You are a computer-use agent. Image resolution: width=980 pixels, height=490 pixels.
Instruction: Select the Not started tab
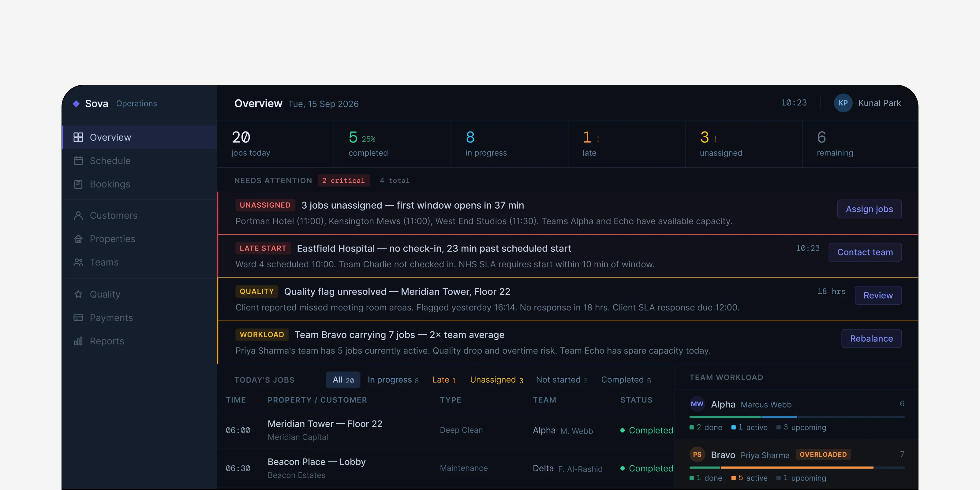(x=562, y=380)
